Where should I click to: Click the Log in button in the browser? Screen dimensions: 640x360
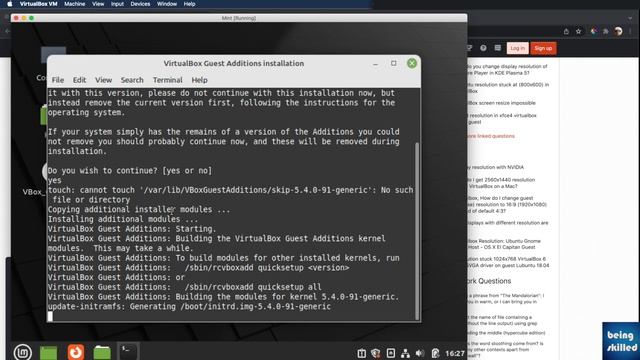click(x=518, y=48)
